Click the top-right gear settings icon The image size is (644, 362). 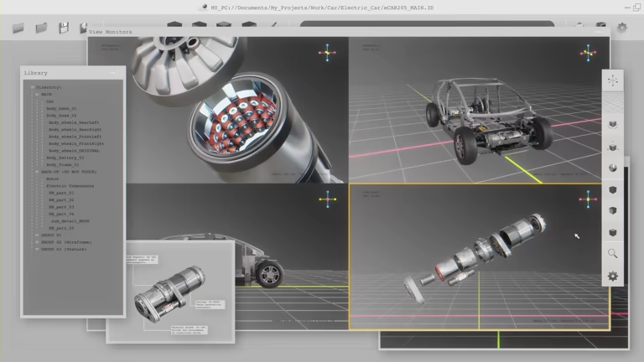click(x=622, y=28)
